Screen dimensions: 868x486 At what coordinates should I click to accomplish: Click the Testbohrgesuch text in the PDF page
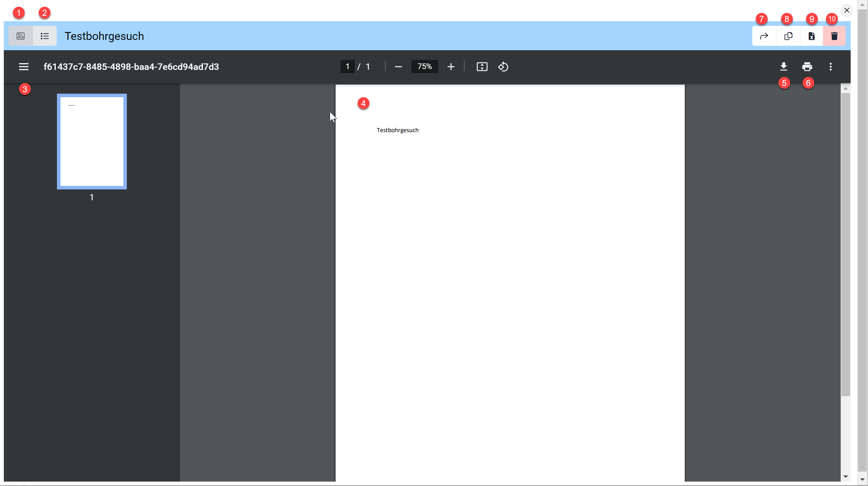[x=398, y=130]
